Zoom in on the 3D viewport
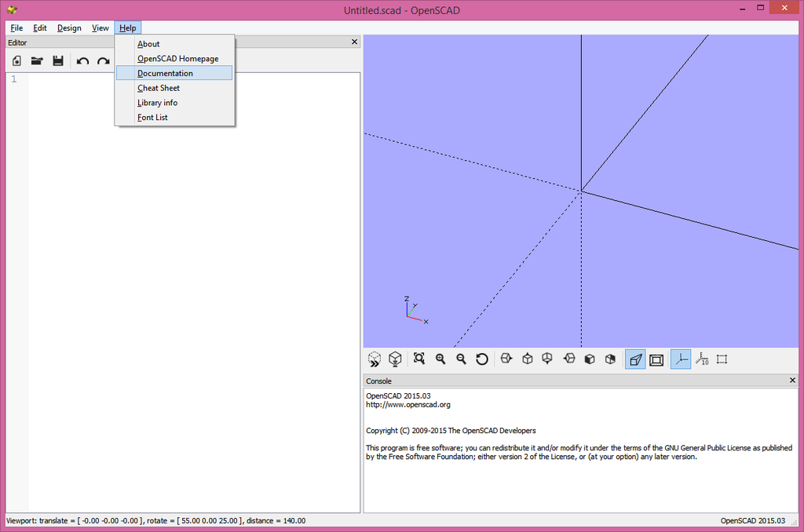The height and width of the screenshot is (532, 804). pos(440,359)
